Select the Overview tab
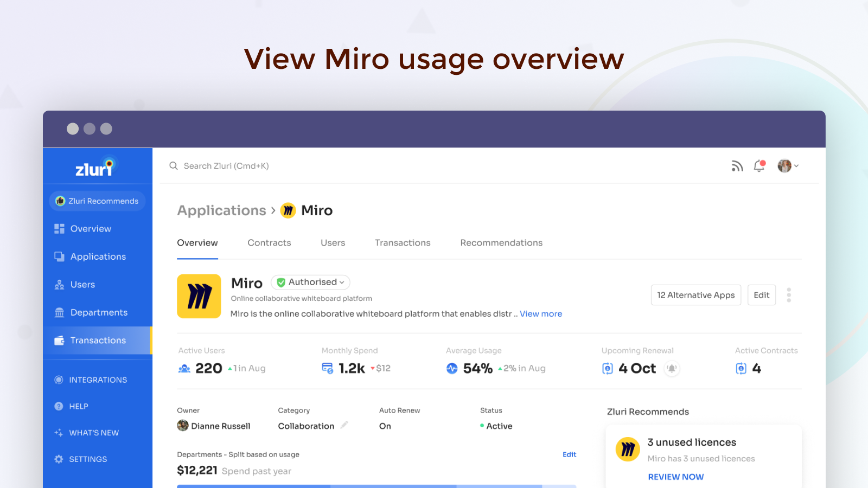Viewport: 868px width, 488px height. coord(197,243)
